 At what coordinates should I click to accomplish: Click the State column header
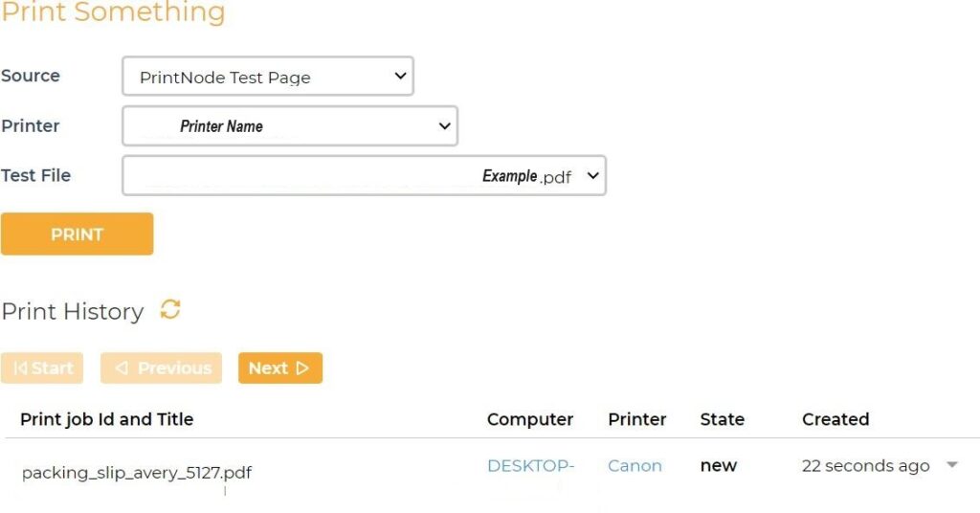click(722, 419)
